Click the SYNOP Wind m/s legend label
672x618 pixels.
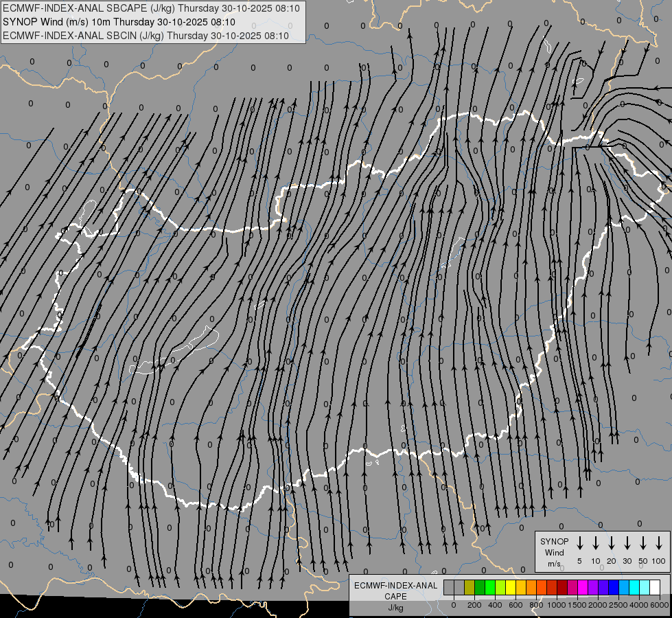[x=554, y=552]
